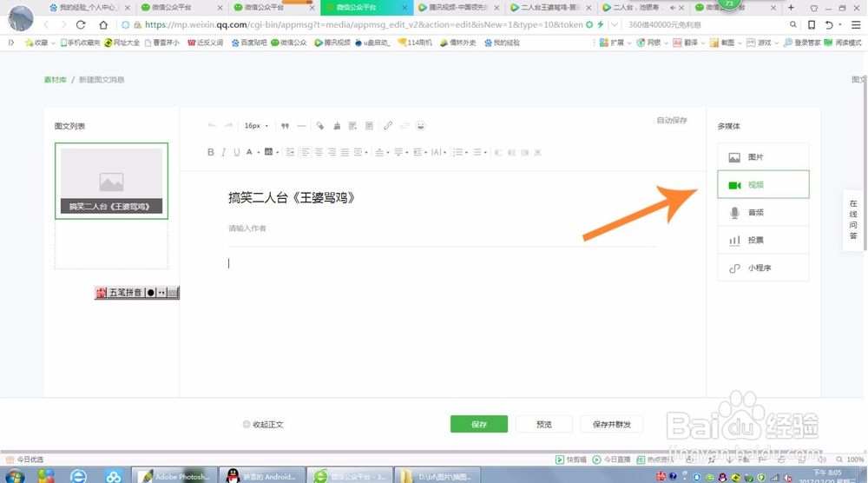Screen dimensions: 868x483
Task: Click the browser reload icon
Action: (81, 24)
